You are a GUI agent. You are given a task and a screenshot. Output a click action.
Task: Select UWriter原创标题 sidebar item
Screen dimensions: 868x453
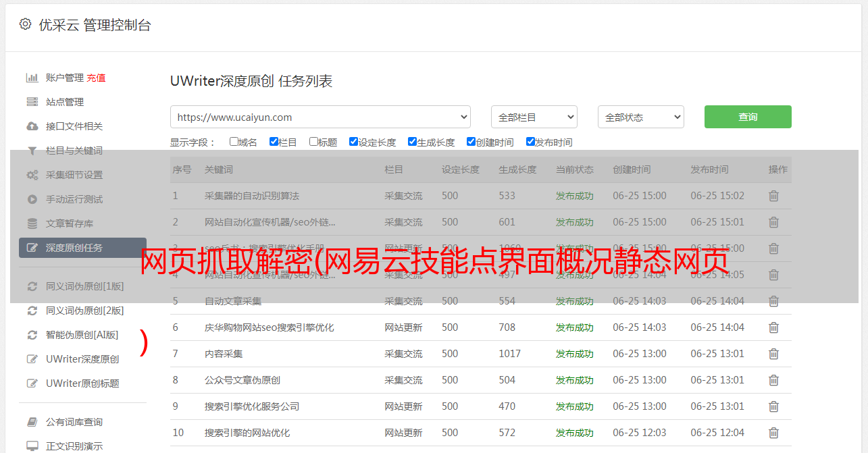pyautogui.click(x=82, y=383)
